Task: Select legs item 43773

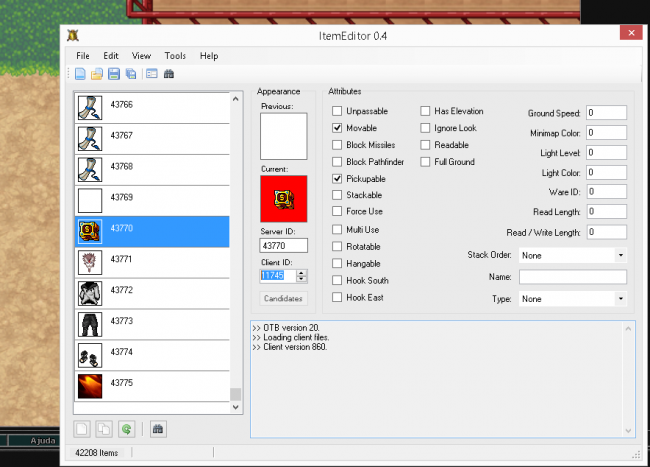Action: point(152,324)
